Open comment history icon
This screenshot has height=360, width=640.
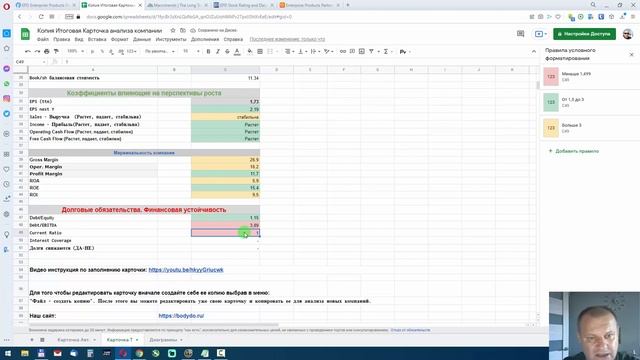pos(520,34)
